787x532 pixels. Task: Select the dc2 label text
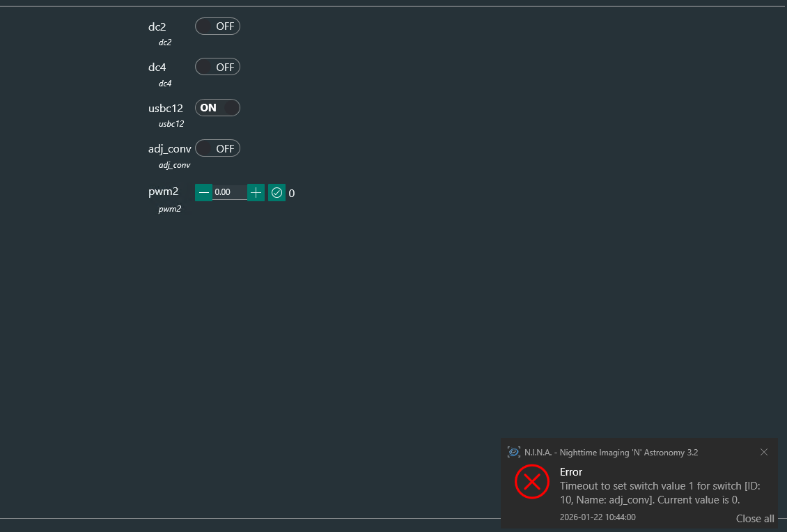click(157, 26)
